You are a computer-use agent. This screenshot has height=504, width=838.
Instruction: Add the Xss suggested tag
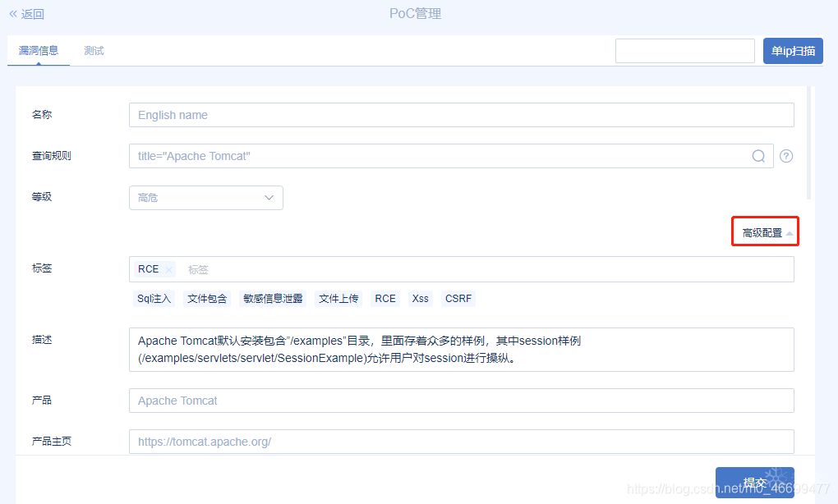pyautogui.click(x=420, y=299)
